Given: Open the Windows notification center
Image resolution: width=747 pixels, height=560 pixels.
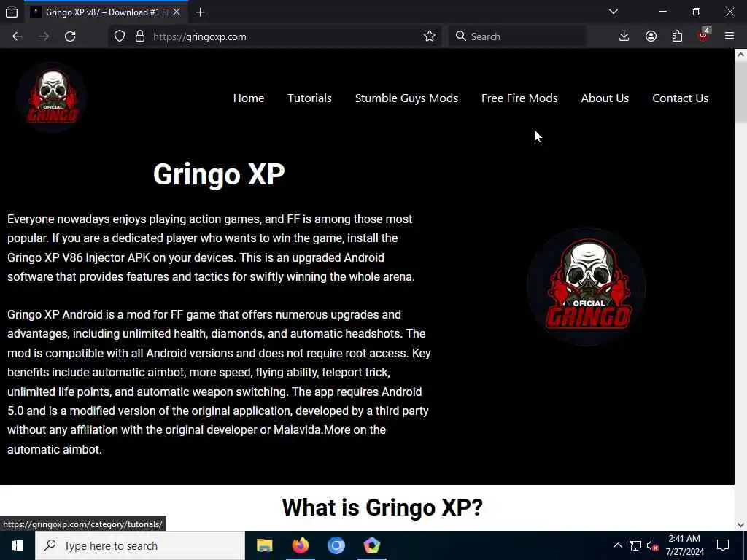Looking at the screenshot, I should click(723, 545).
